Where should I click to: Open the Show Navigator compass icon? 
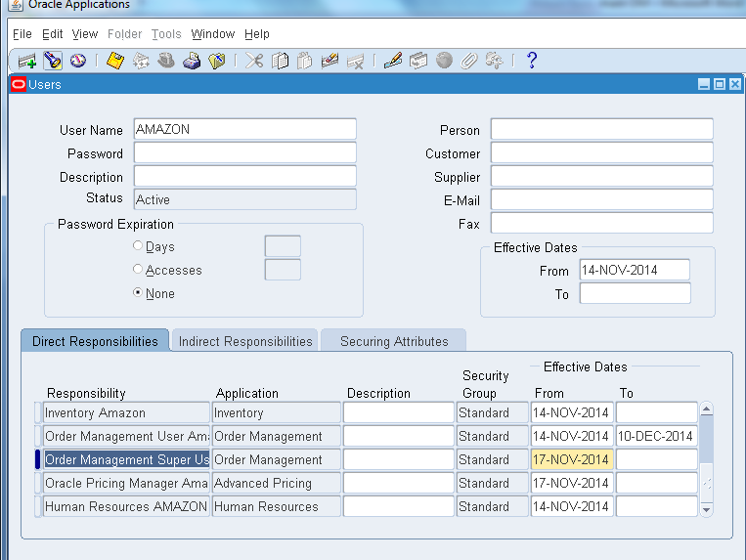coord(78,61)
